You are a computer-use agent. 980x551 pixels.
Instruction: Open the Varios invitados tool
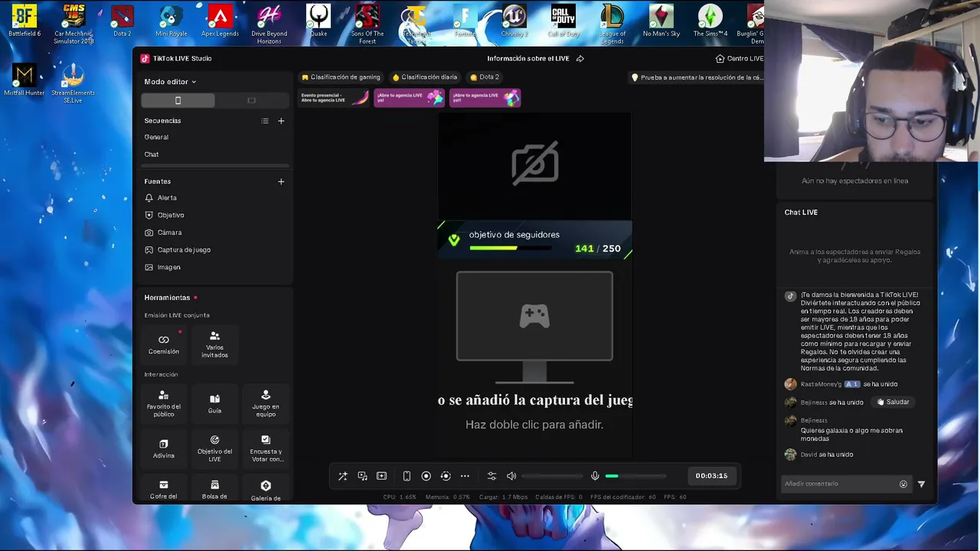214,344
